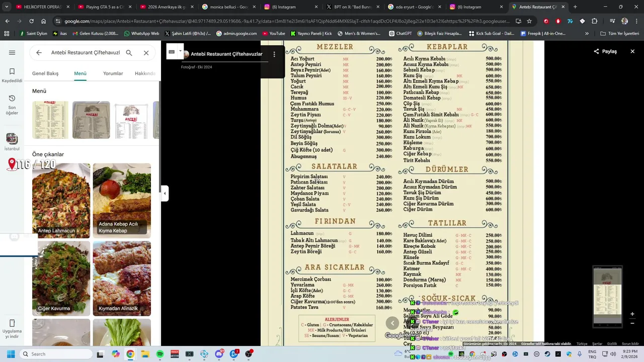Open Kick Sub Goal bookmark

[x=492, y=33]
